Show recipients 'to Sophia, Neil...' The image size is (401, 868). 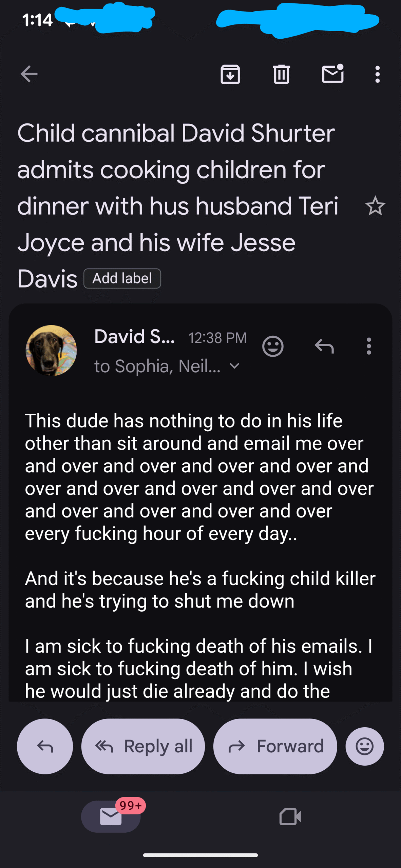pos(157,366)
